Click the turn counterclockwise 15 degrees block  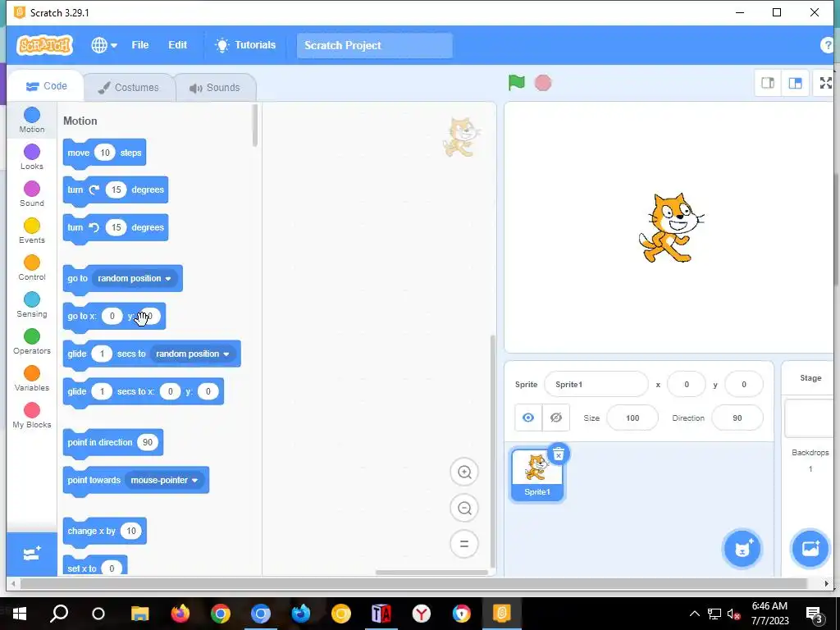pyautogui.click(x=115, y=228)
